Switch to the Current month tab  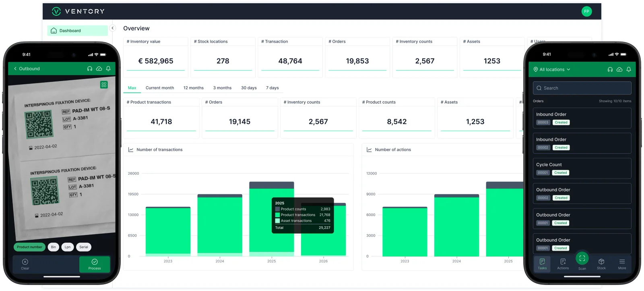(160, 88)
